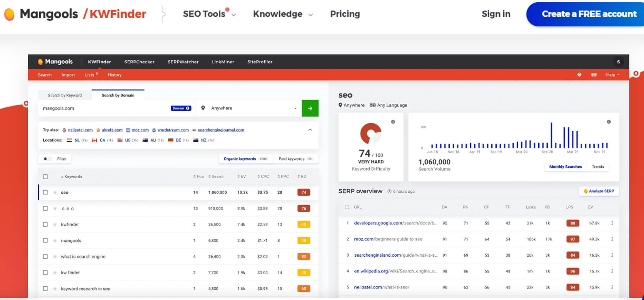The image size is (644, 300).
Task: Sort table by KD column
Action: tap(302, 177)
